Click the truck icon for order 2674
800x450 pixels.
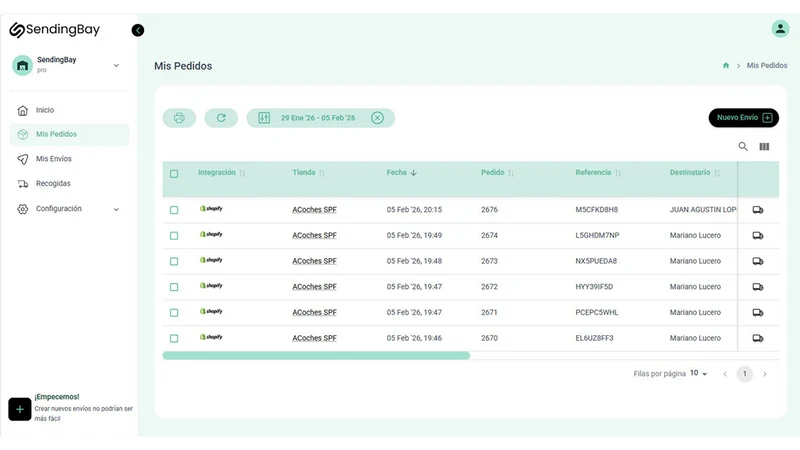(x=758, y=235)
